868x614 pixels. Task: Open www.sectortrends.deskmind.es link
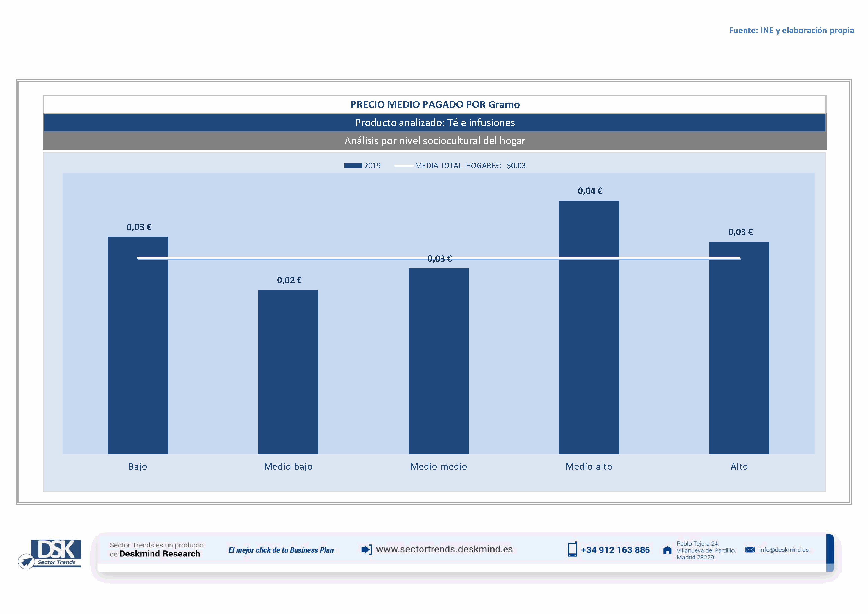pos(444,549)
